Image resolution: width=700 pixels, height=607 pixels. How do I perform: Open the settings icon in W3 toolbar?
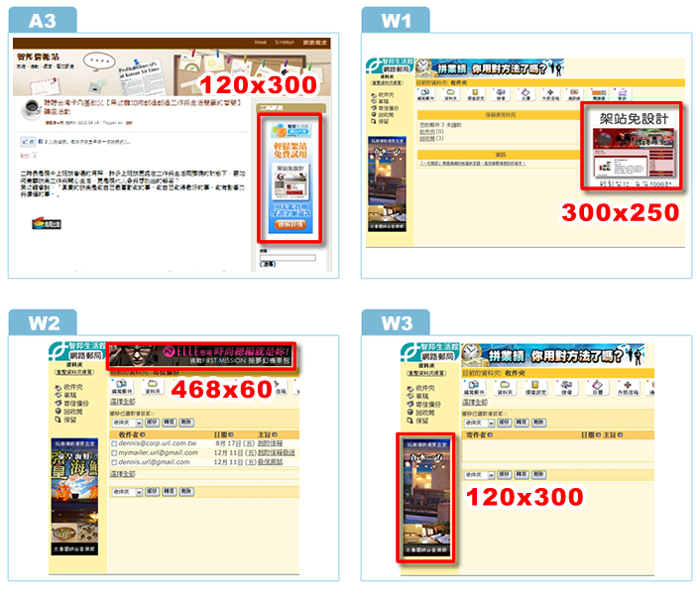[x=534, y=388]
